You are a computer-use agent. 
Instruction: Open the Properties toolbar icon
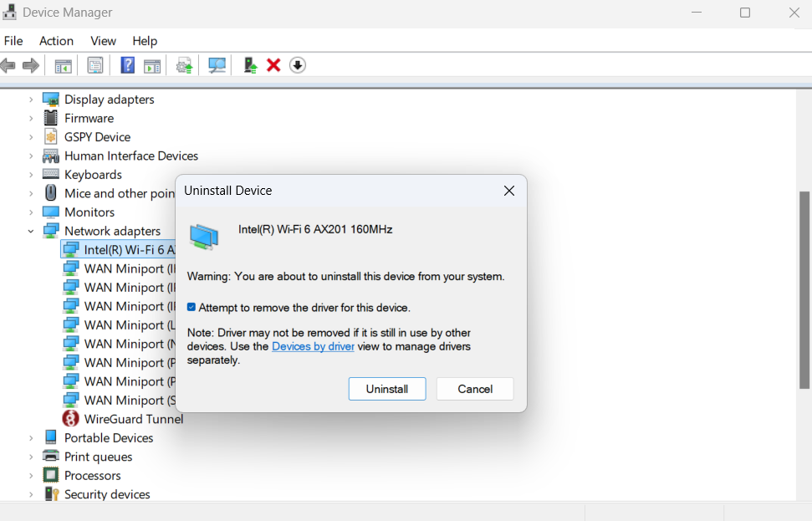click(95, 66)
